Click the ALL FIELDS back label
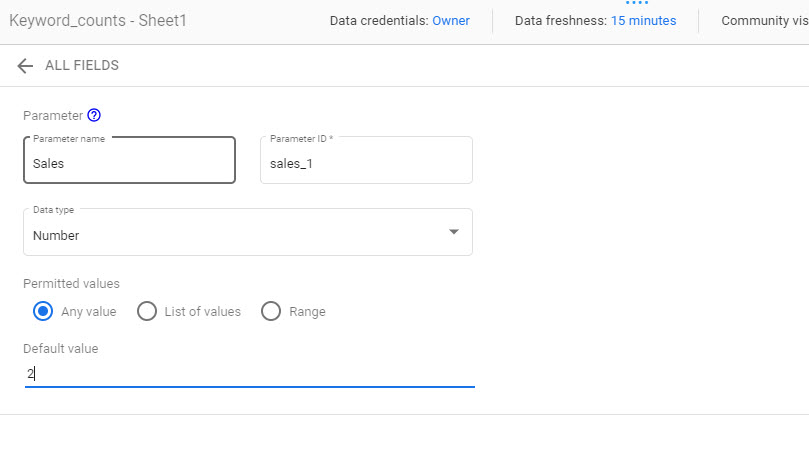 pos(82,66)
